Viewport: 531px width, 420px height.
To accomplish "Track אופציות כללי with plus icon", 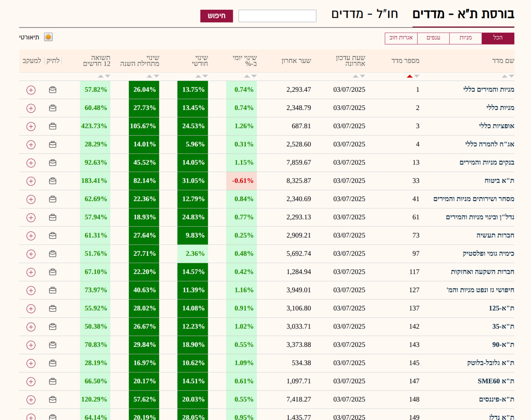I will tap(31, 126).
